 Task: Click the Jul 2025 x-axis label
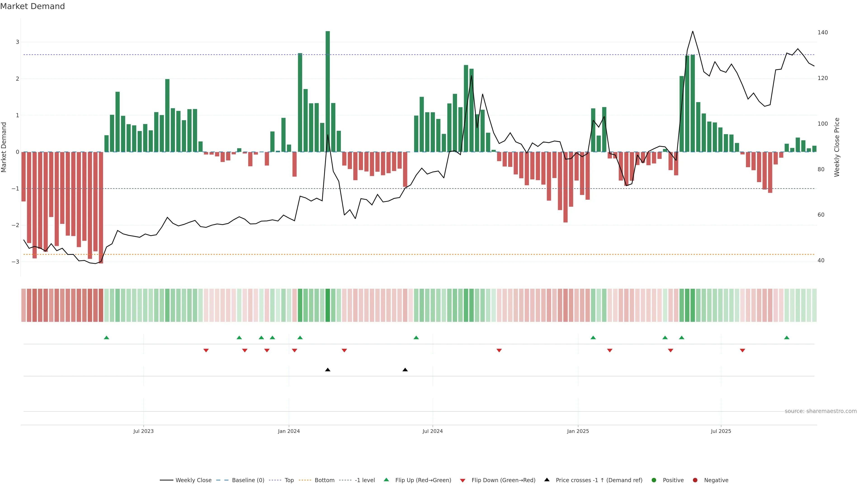click(x=721, y=431)
